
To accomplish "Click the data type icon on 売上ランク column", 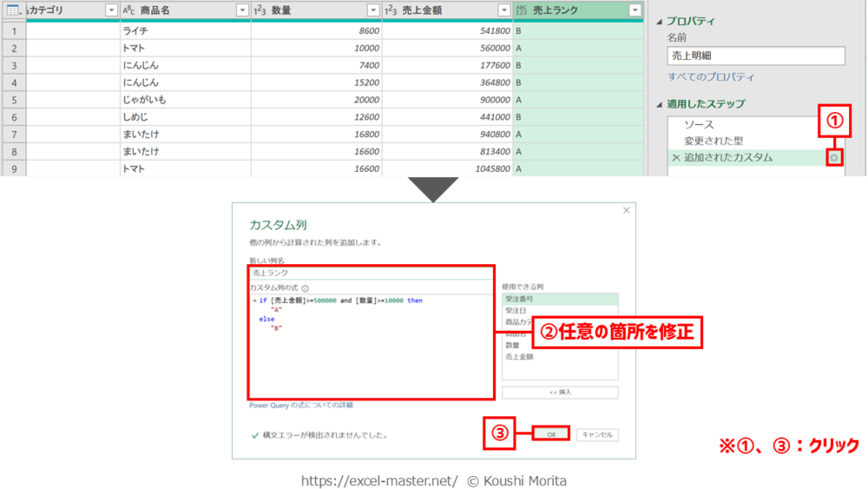I will [522, 10].
